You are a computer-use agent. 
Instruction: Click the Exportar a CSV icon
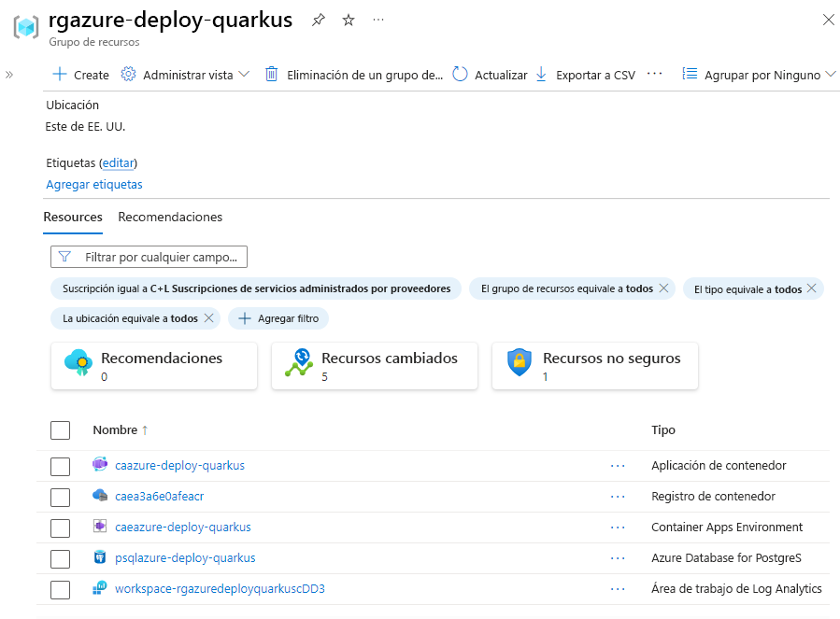tap(543, 75)
